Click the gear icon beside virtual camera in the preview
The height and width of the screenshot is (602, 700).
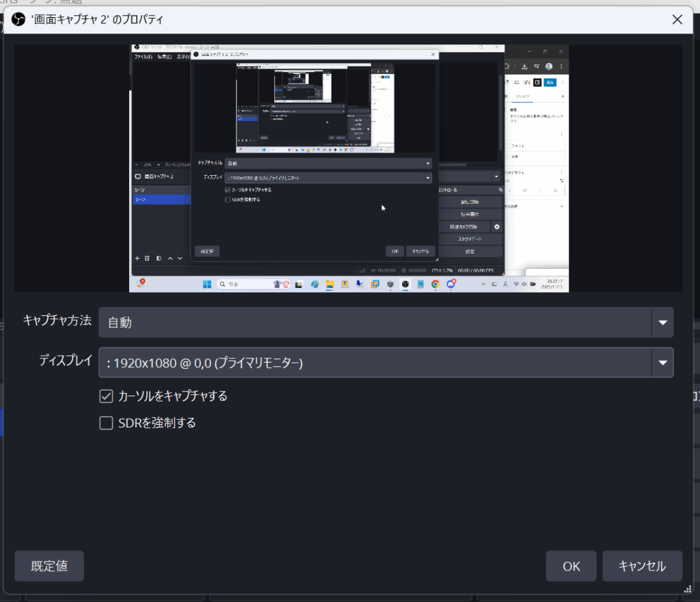(x=497, y=226)
